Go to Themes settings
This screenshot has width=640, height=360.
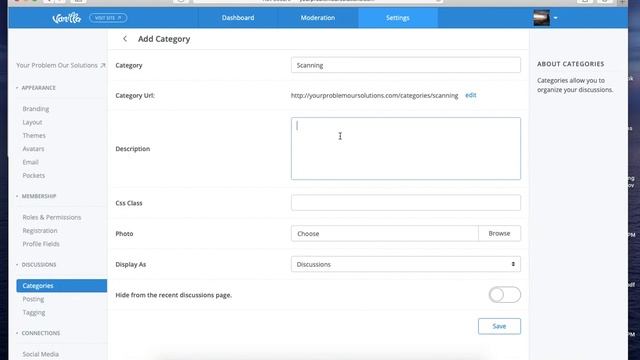(x=34, y=136)
